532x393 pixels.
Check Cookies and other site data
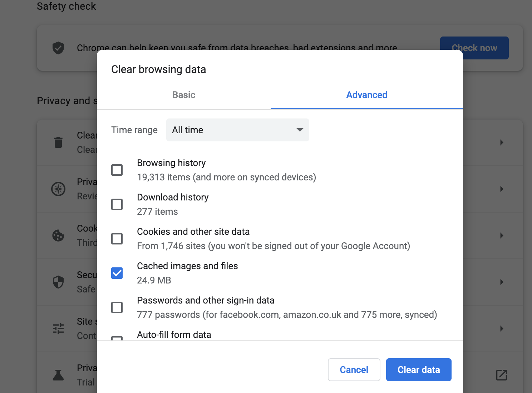(x=117, y=239)
